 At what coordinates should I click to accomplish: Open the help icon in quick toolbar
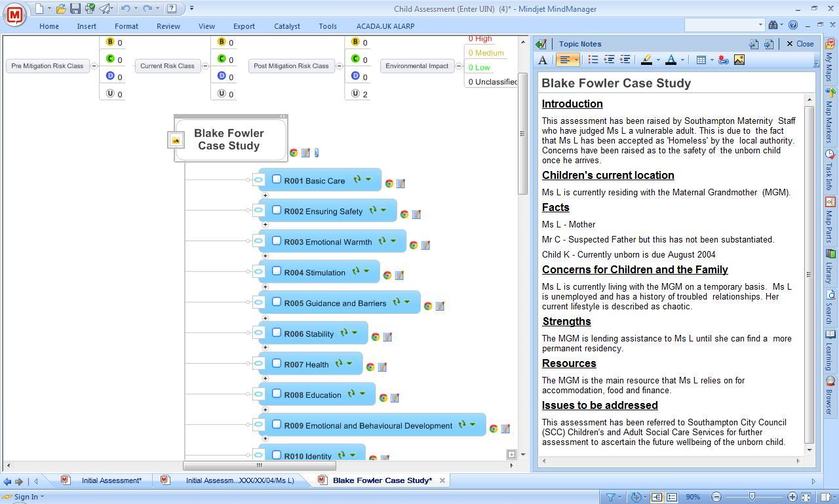pos(171,9)
